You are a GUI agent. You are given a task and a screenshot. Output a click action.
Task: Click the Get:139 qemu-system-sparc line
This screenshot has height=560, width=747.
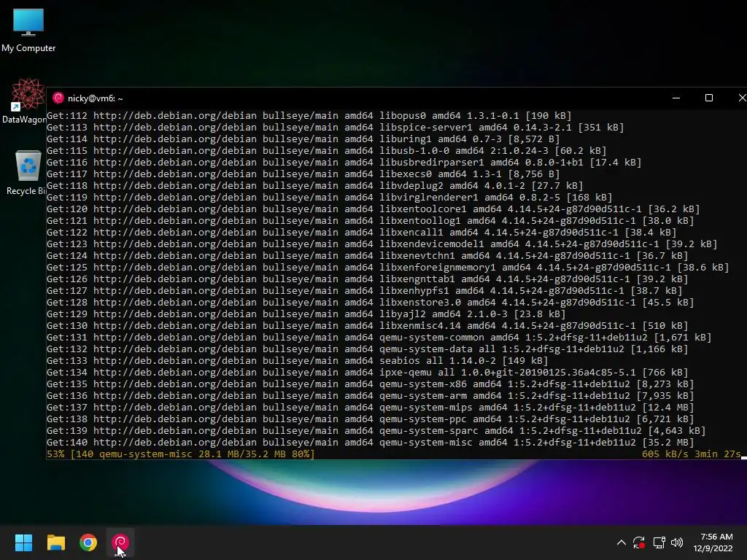coord(376,430)
